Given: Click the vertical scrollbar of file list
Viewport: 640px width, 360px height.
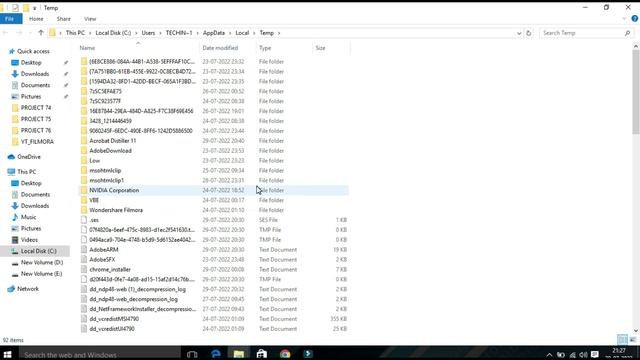Looking at the screenshot, I should 636,92.
